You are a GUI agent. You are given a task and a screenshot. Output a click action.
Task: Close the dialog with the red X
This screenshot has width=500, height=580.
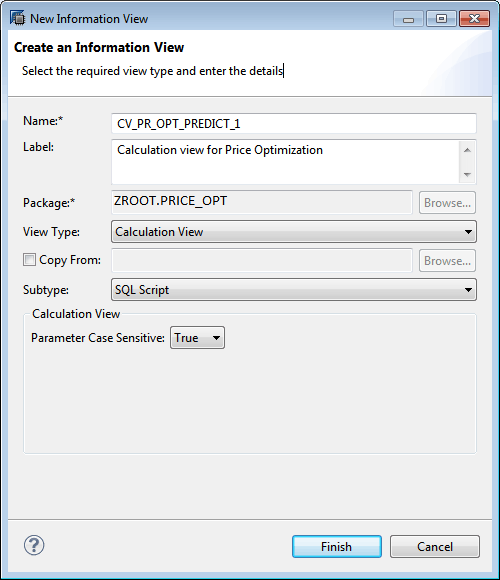474,19
